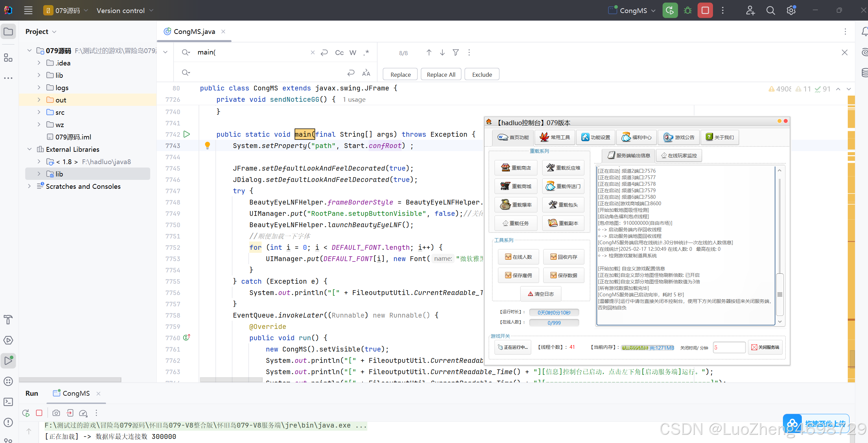
Task: Open the Structure tool window icon in left sidebar
Action: click(8, 58)
